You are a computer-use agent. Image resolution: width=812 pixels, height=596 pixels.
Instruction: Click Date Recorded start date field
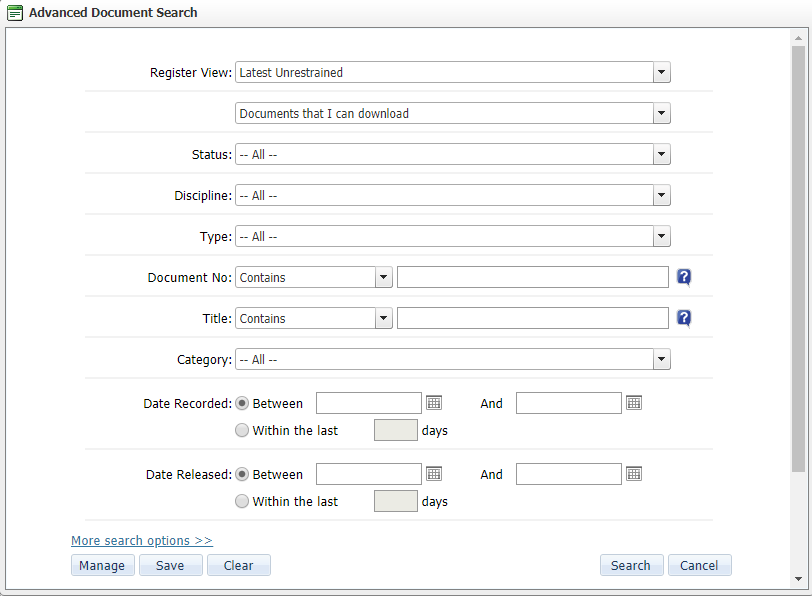(x=369, y=403)
